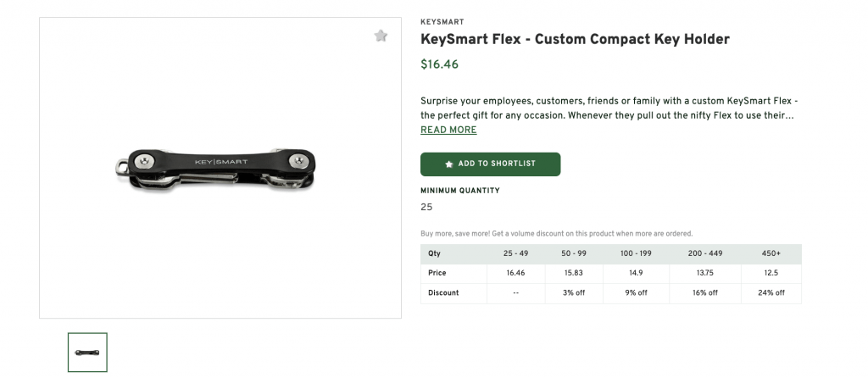
Task: Select the 25 - 49 quantity column header
Action: tap(515, 253)
